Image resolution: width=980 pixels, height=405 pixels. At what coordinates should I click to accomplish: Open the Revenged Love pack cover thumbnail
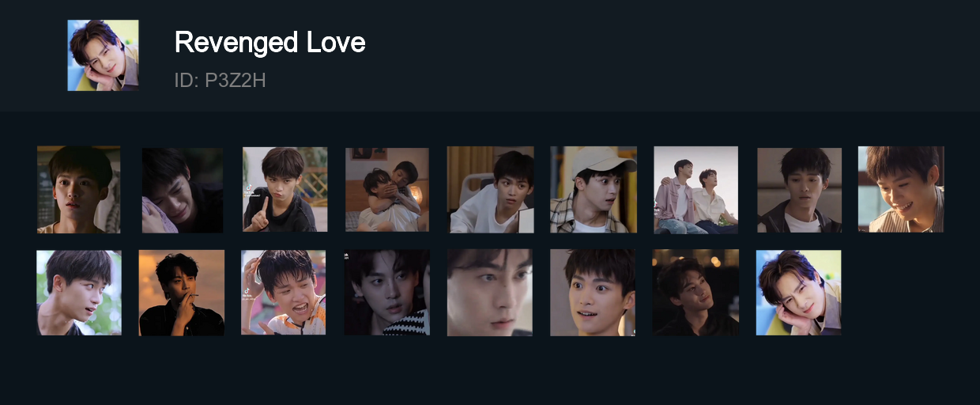click(x=103, y=55)
